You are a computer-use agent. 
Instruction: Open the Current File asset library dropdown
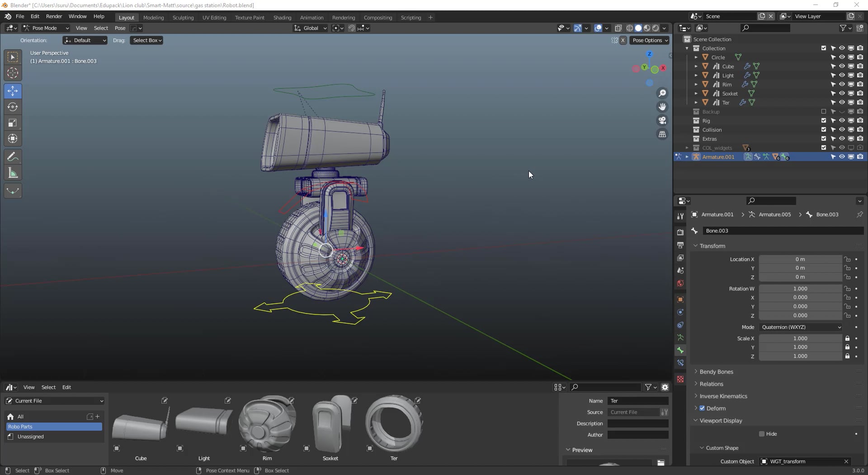click(x=54, y=401)
